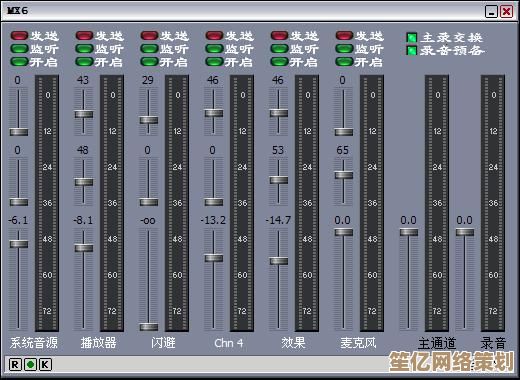This screenshot has height=380, width=520.
Task: Click the -14.7 gain value on 效果
Action: pyautogui.click(x=278, y=220)
